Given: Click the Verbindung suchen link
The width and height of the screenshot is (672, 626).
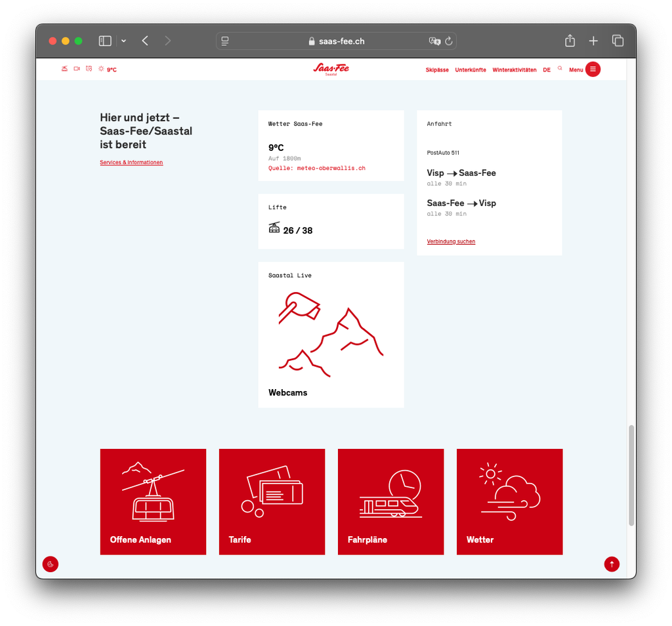Looking at the screenshot, I should pyautogui.click(x=451, y=241).
